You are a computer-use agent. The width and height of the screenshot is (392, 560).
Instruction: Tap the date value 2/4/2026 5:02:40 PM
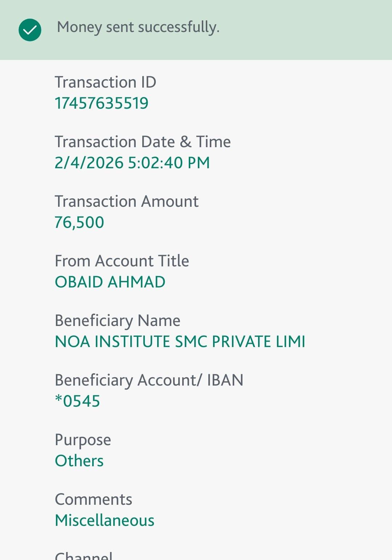[132, 163]
